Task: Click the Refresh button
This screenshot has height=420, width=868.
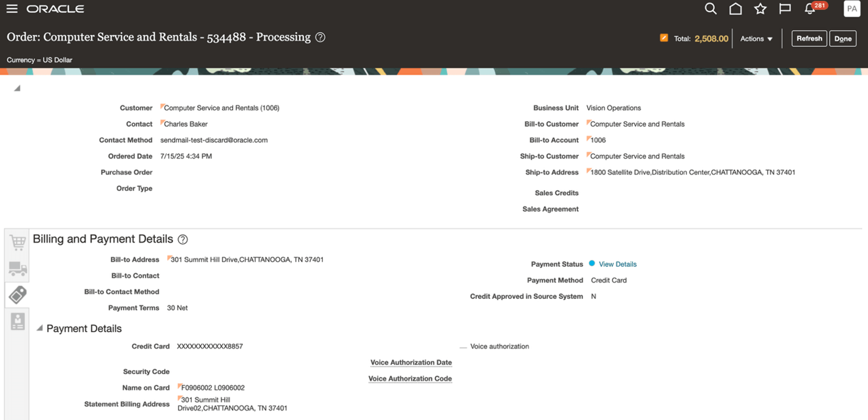Action: (809, 39)
